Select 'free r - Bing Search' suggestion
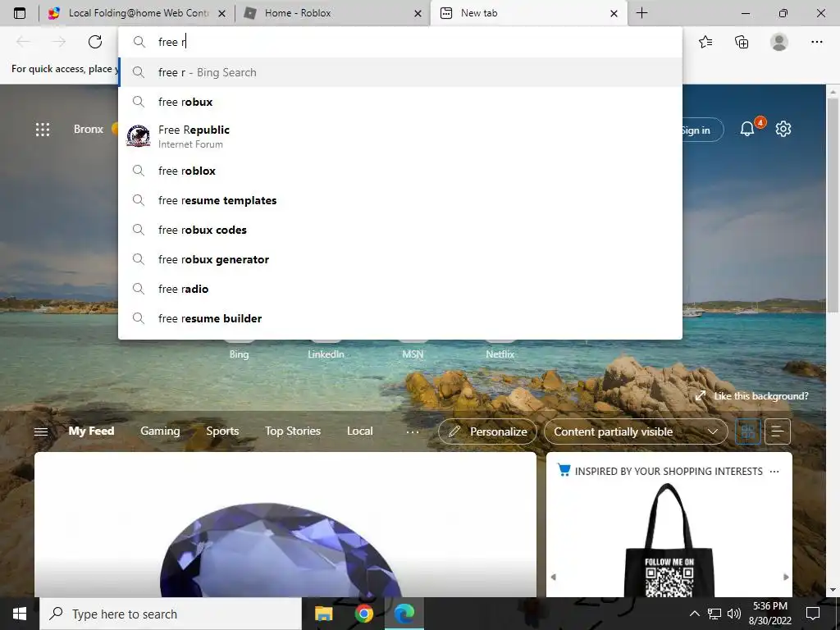Viewport: 840px width, 630px height. pos(400,72)
